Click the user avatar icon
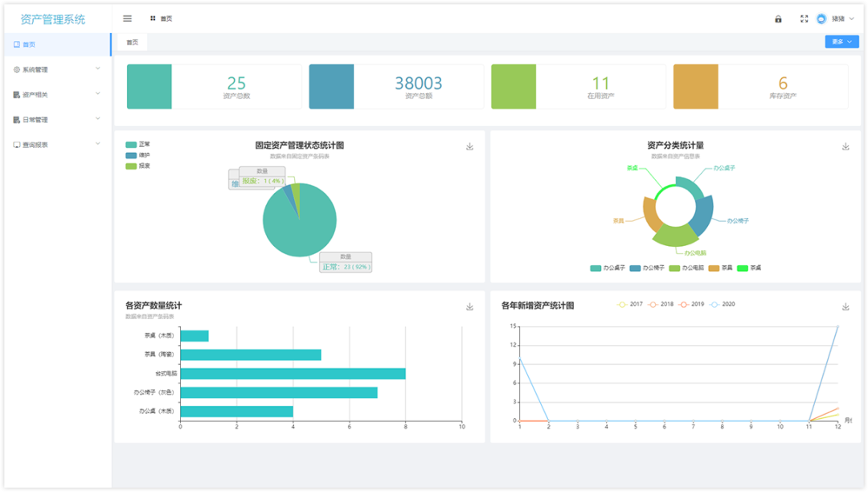868x492 pixels. tap(821, 18)
